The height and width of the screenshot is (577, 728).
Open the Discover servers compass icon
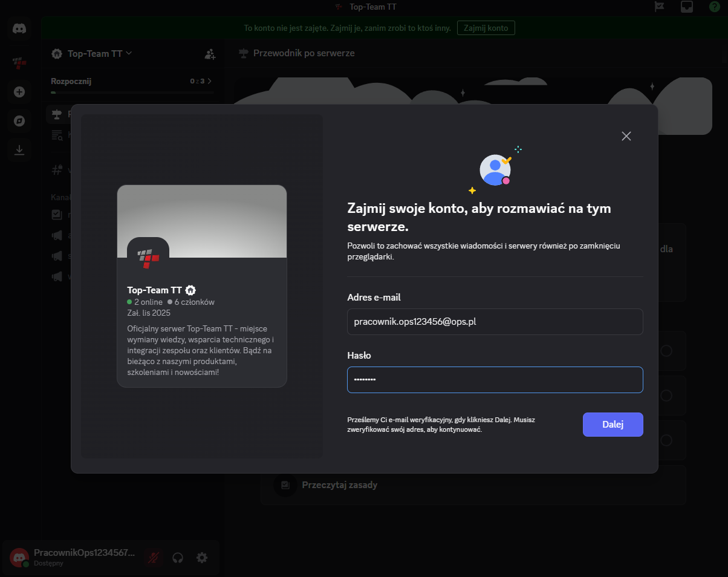[x=19, y=121]
